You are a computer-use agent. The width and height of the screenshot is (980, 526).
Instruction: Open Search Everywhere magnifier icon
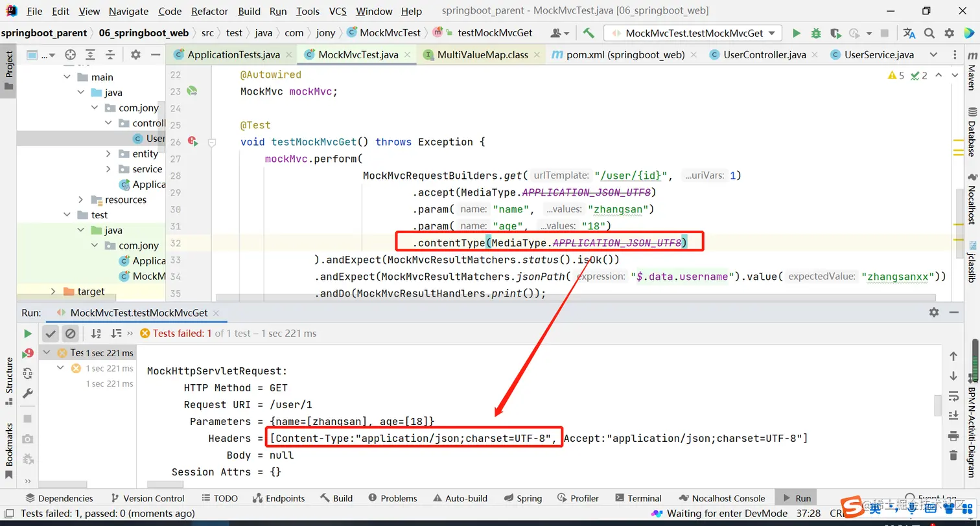pos(929,33)
